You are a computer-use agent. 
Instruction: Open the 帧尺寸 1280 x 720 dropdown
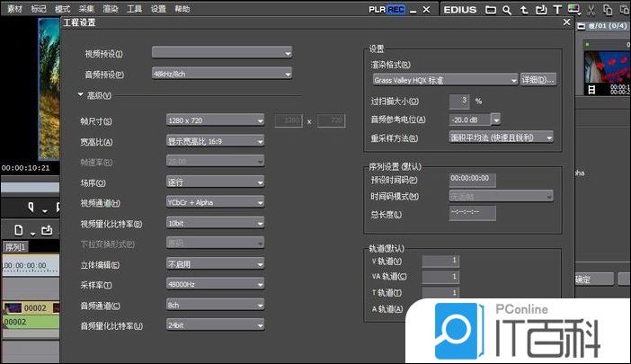tap(215, 120)
